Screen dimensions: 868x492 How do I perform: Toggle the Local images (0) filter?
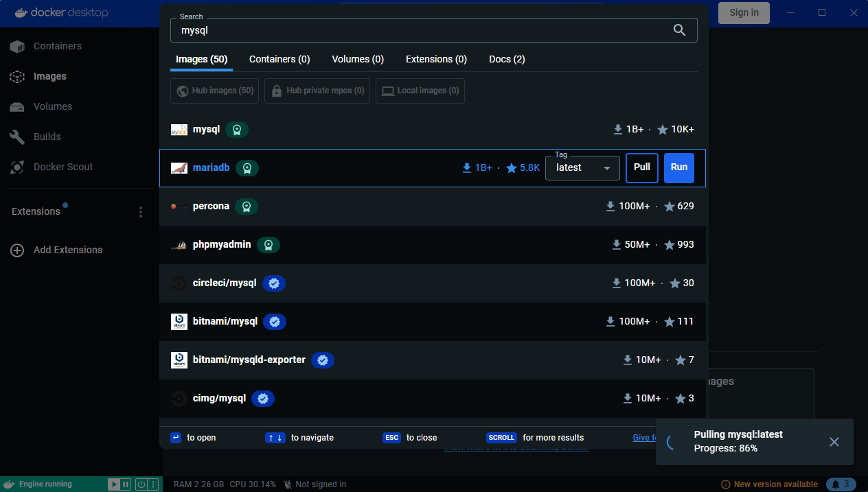[x=420, y=91]
